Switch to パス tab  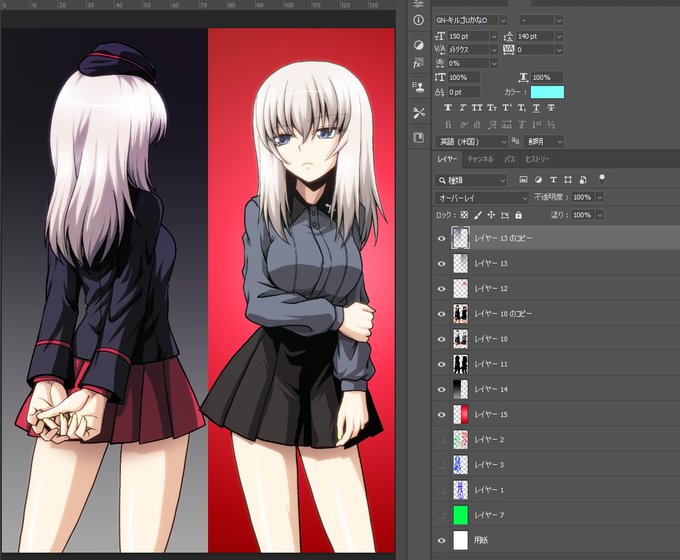510,159
